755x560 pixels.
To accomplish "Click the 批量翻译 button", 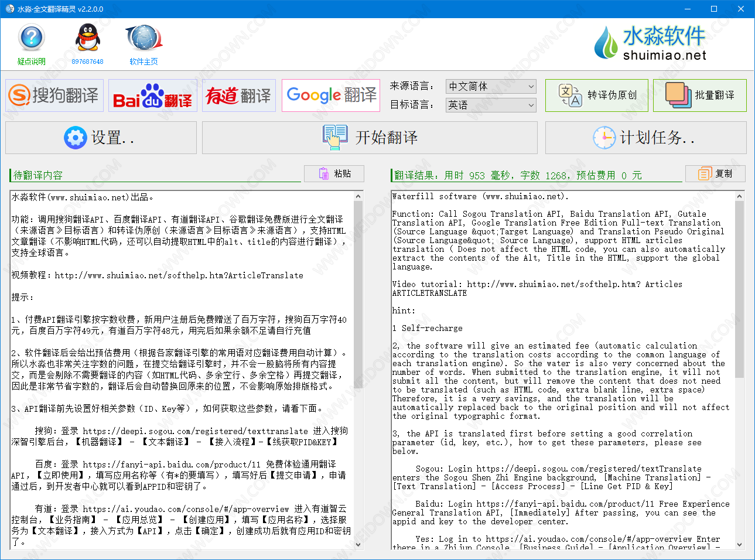I will coord(699,95).
